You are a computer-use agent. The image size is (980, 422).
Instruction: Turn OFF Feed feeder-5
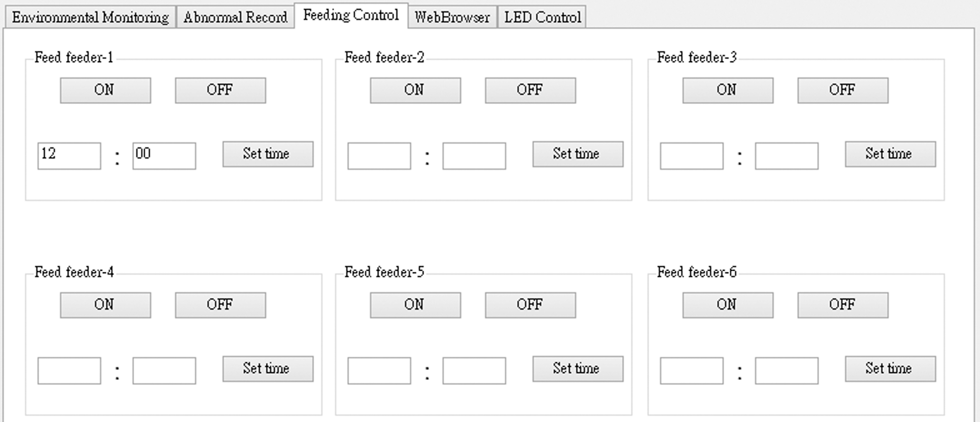[530, 305]
